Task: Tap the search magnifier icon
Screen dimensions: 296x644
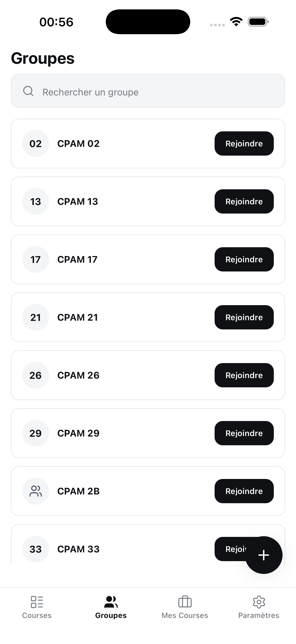Action: (28, 91)
